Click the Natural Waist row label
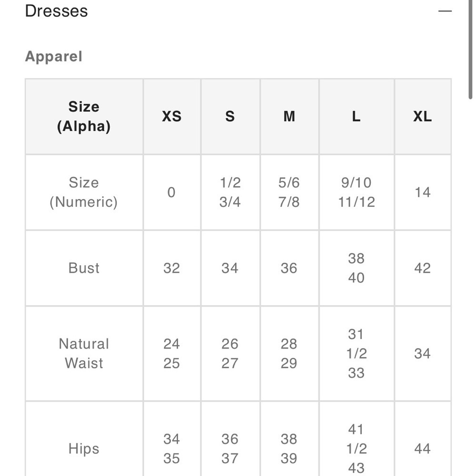Image resolution: width=476 pixels, height=476 pixels. point(84,353)
